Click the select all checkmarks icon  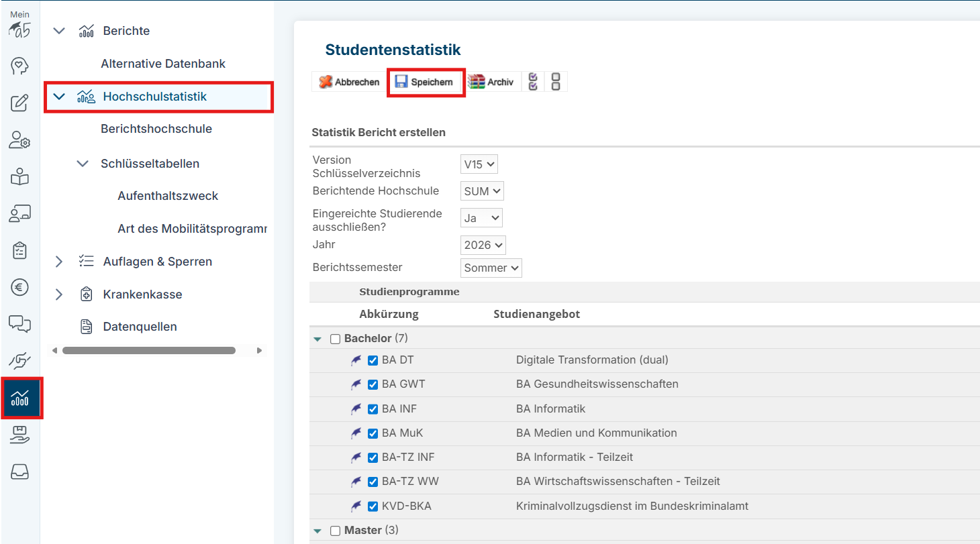coord(533,82)
